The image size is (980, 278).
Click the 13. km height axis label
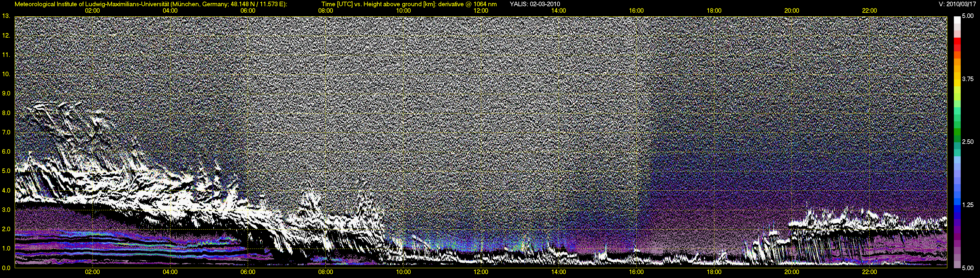6,16
